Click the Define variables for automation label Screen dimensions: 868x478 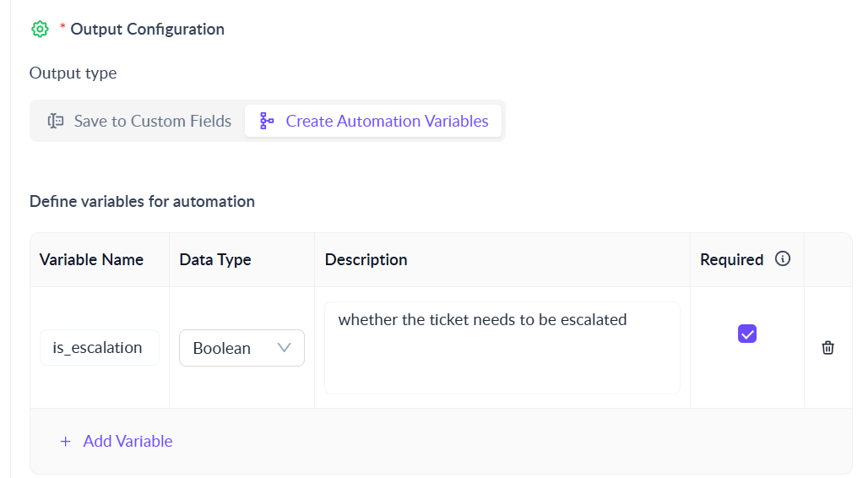(142, 201)
